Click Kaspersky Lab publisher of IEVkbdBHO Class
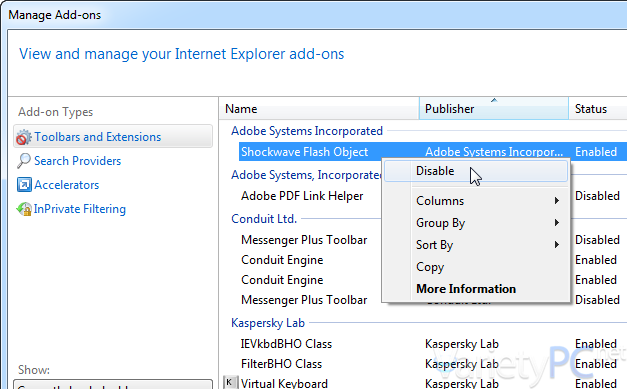 point(462,344)
